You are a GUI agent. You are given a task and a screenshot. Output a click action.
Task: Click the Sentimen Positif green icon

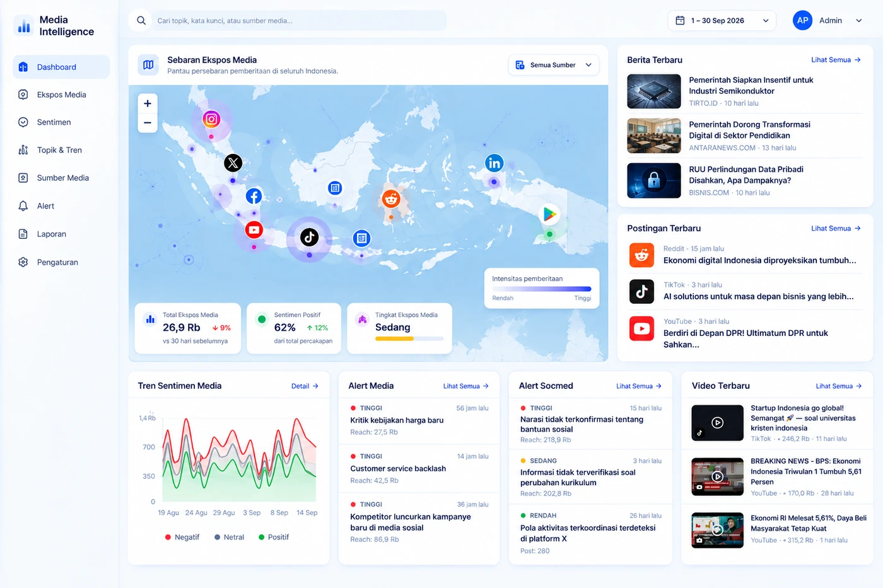[x=262, y=320]
